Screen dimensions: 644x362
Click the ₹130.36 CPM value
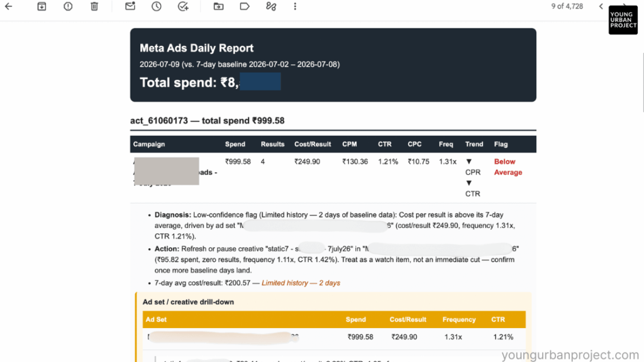tap(355, 162)
